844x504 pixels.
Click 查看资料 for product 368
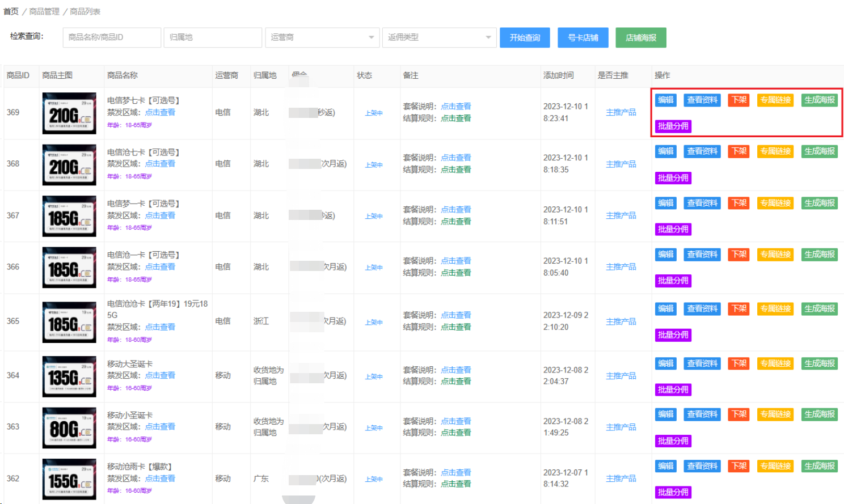coord(702,151)
